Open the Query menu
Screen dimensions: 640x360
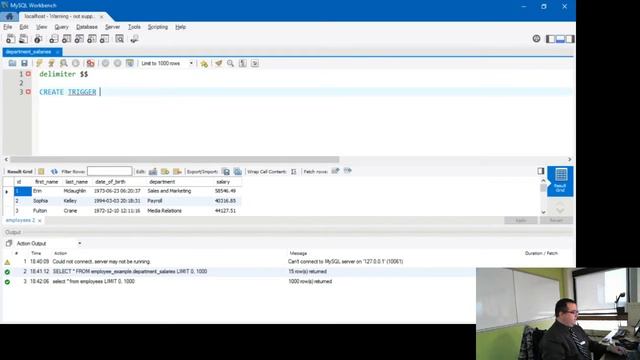(x=62, y=27)
